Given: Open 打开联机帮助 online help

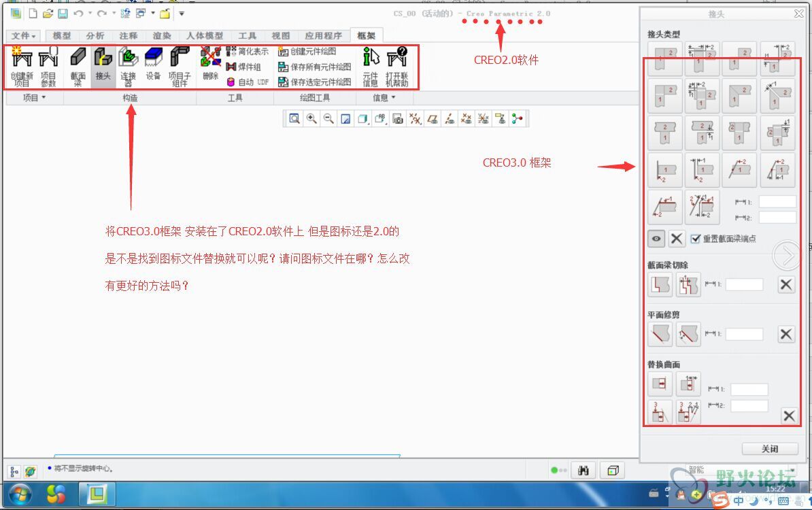Looking at the screenshot, I should 396,66.
